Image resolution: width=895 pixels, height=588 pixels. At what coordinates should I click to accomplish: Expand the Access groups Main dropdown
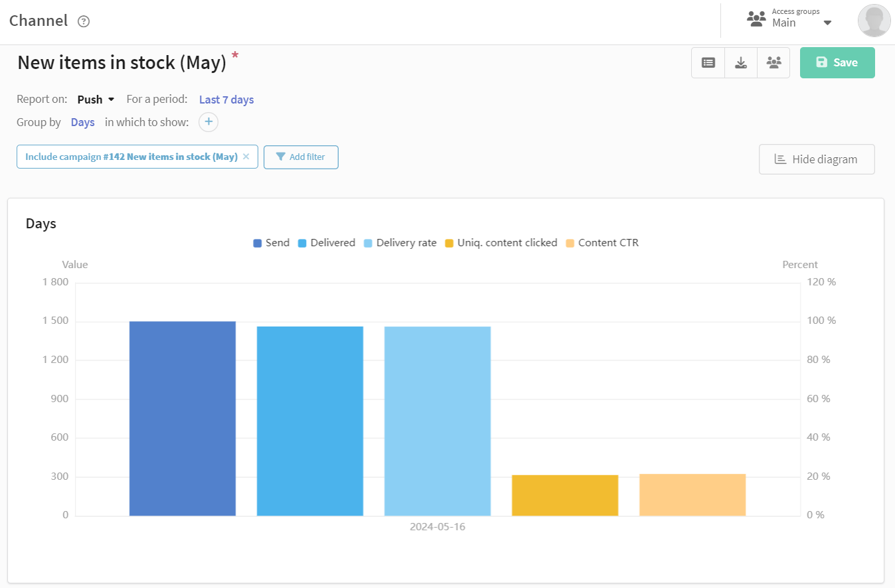827,23
